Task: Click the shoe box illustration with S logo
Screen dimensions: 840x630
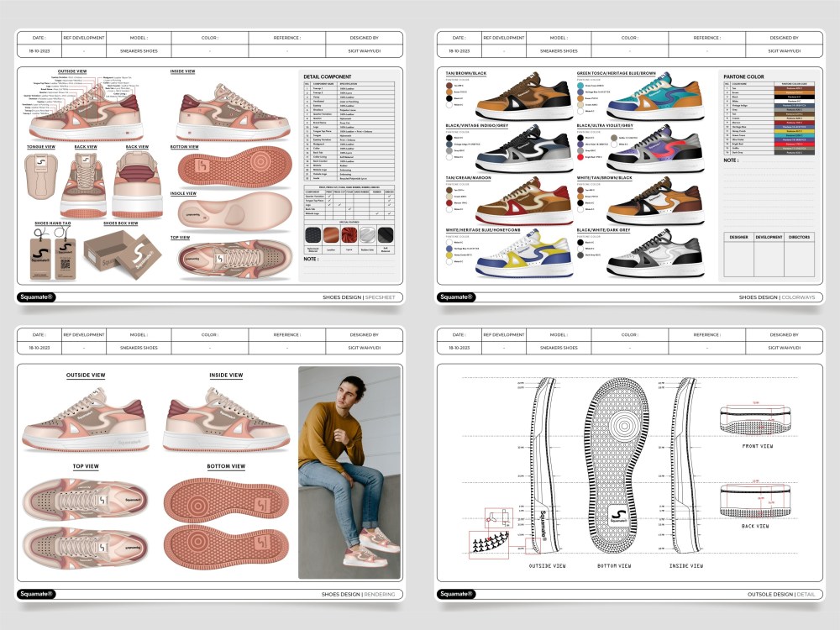Action: pyautogui.click(x=123, y=255)
